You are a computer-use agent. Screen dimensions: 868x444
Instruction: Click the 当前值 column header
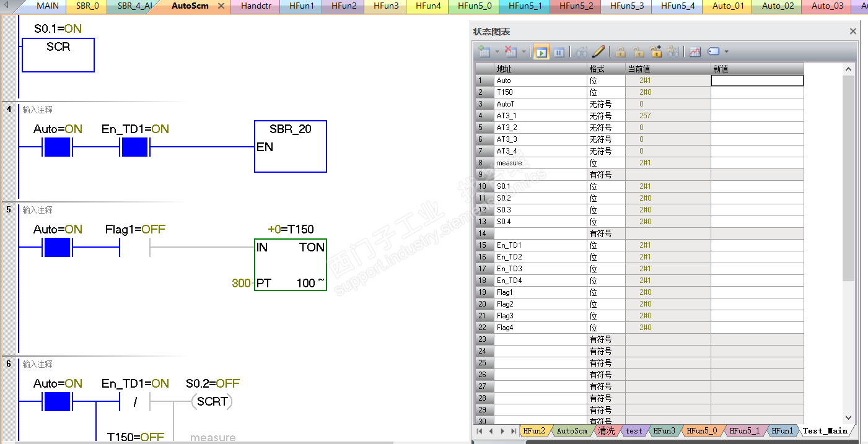pyautogui.click(x=668, y=69)
